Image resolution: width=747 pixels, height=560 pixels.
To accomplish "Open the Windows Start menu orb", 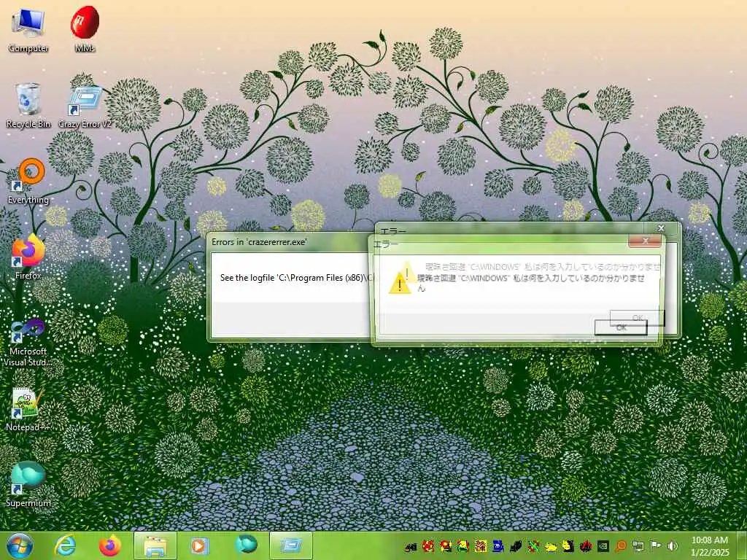I will (19, 545).
